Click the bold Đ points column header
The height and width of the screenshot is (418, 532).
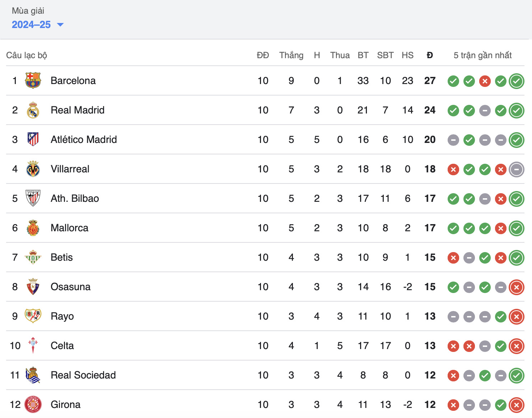click(430, 55)
